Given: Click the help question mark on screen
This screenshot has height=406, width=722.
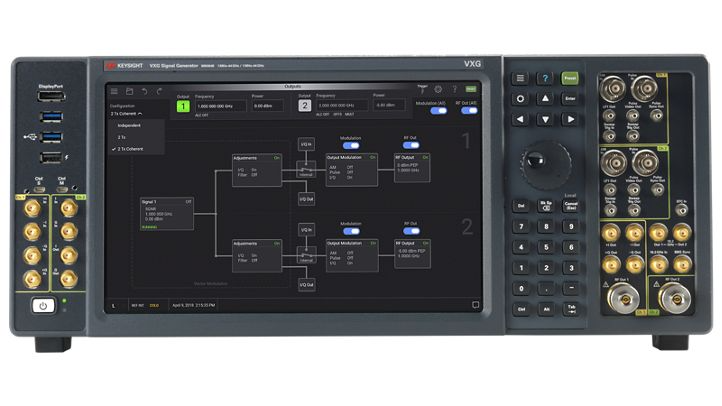Looking at the screenshot, I should [x=454, y=90].
